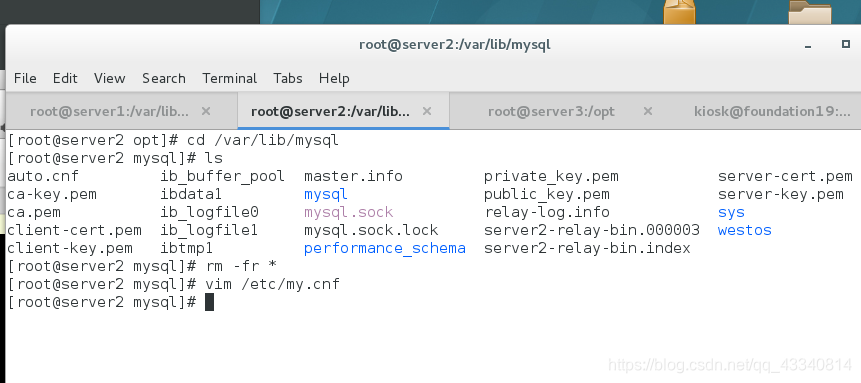This screenshot has width=861, height=383.
Task: Click the performance_schema directory name
Action: (x=384, y=248)
